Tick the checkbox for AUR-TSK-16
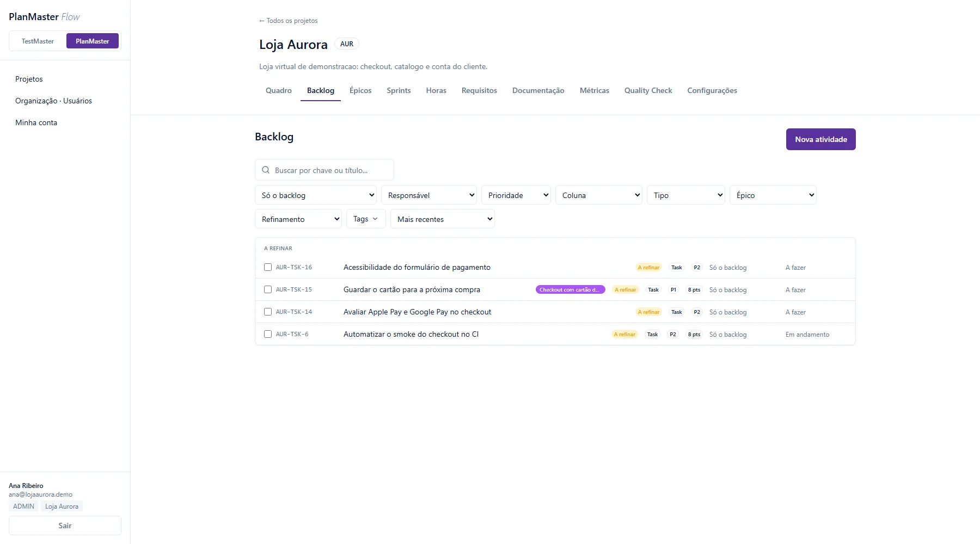 click(x=268, y=267)
